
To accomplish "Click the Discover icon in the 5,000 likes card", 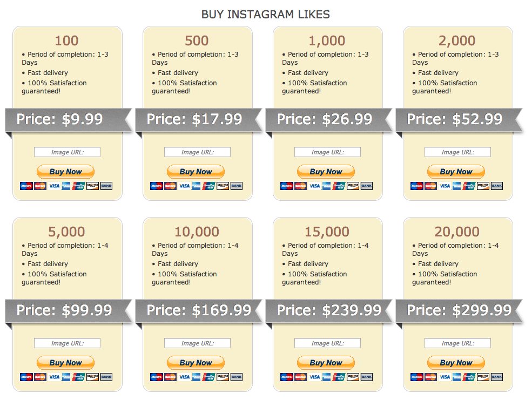I will click(92, 377).
